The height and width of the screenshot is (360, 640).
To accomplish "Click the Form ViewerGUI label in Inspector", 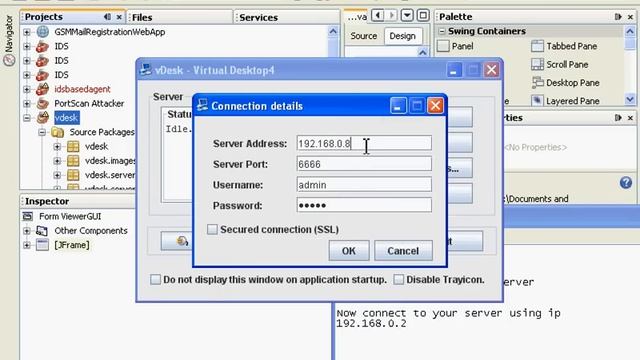I will [x=70, y=216].
